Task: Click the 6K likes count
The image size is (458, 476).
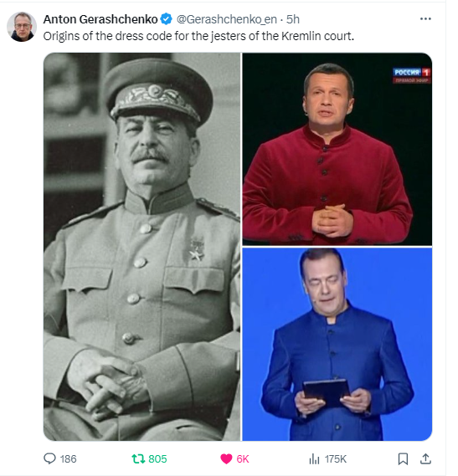Action: coord(243,458)
